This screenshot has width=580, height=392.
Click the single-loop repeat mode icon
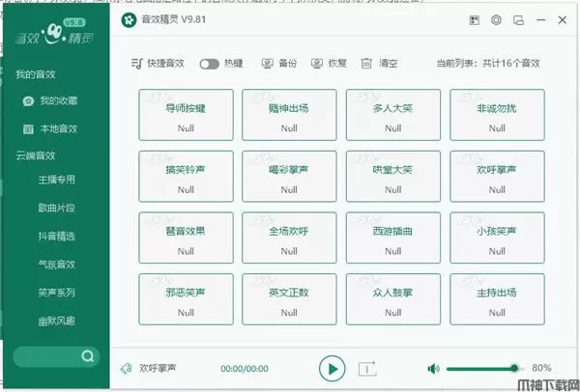(x=367, y=369)
